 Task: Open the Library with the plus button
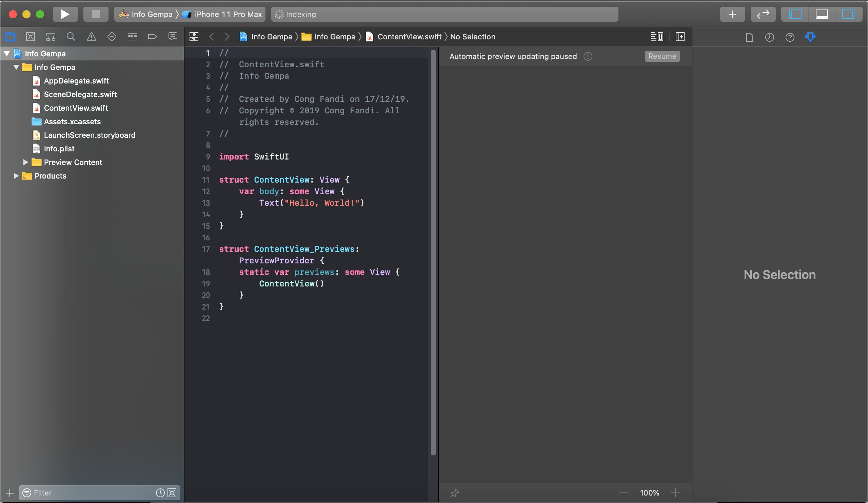coord(732,14)
